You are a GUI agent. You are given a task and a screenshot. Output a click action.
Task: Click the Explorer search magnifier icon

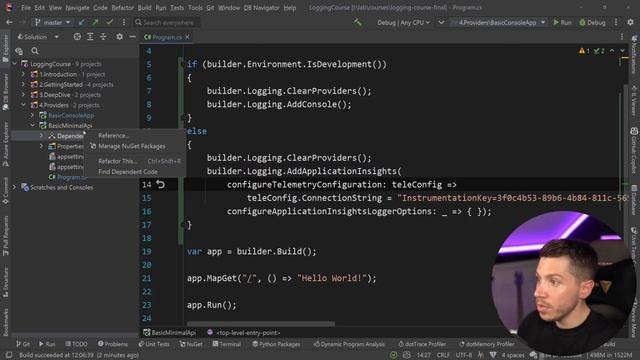(x=35, y=51)
